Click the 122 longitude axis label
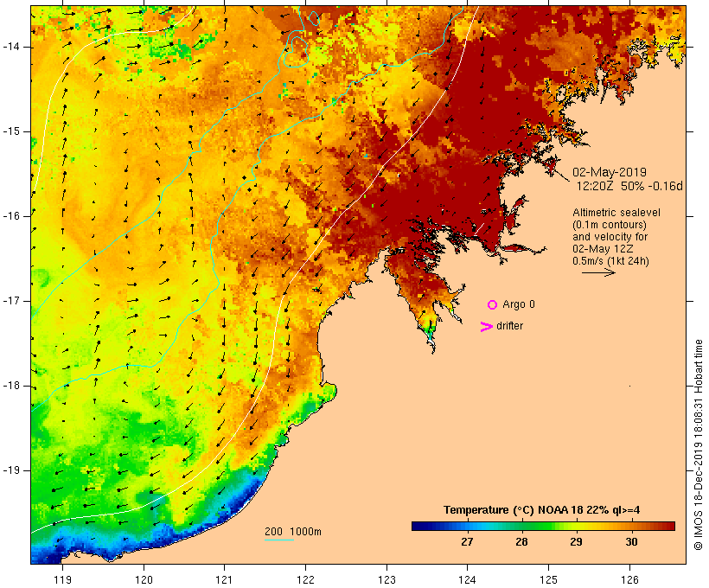The width and height of the screenshot is (709, 588). [306, 579]
